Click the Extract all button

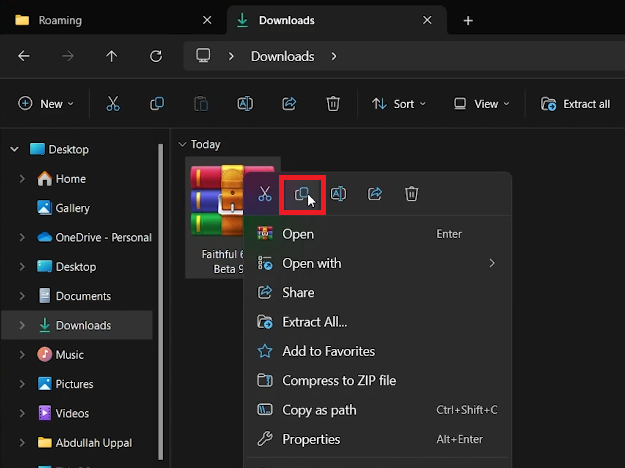point(576,104)
